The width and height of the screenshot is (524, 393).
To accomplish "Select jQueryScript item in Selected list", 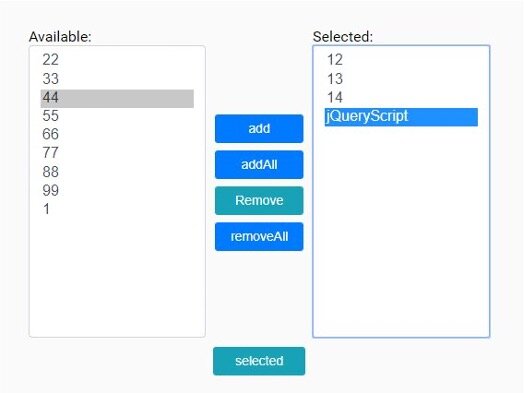I will 401,117.
